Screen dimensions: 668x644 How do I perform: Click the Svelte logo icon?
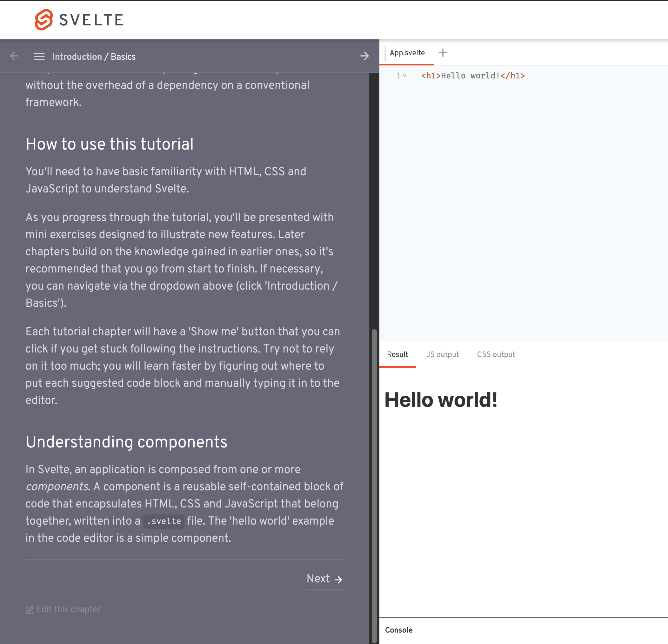(x=43, y=20)
